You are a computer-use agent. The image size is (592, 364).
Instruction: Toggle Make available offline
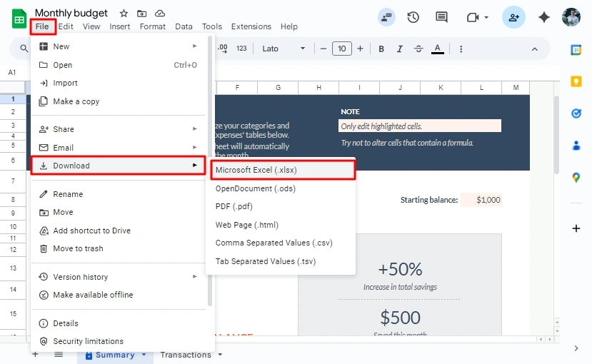119,295
